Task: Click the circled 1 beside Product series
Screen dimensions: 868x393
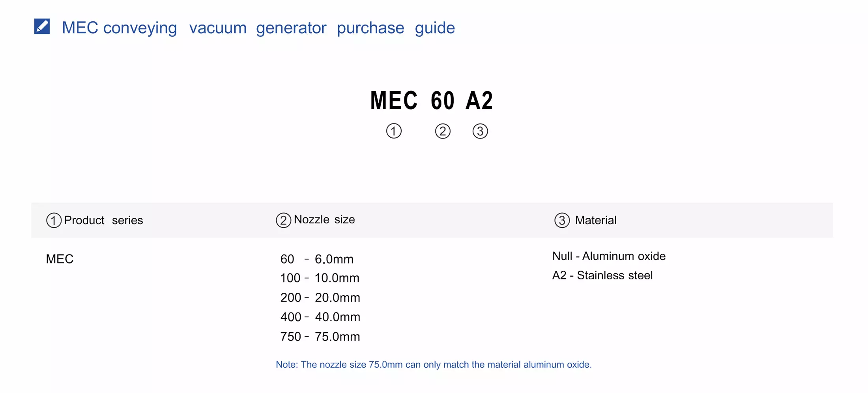Action: pyautogui.click(x=54, y=220)
